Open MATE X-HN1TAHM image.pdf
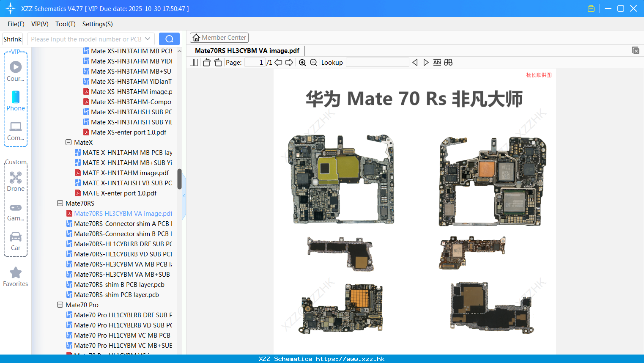The width and height of the screenshot is (644, 363). pyautogui.click(x=122, y=173)
